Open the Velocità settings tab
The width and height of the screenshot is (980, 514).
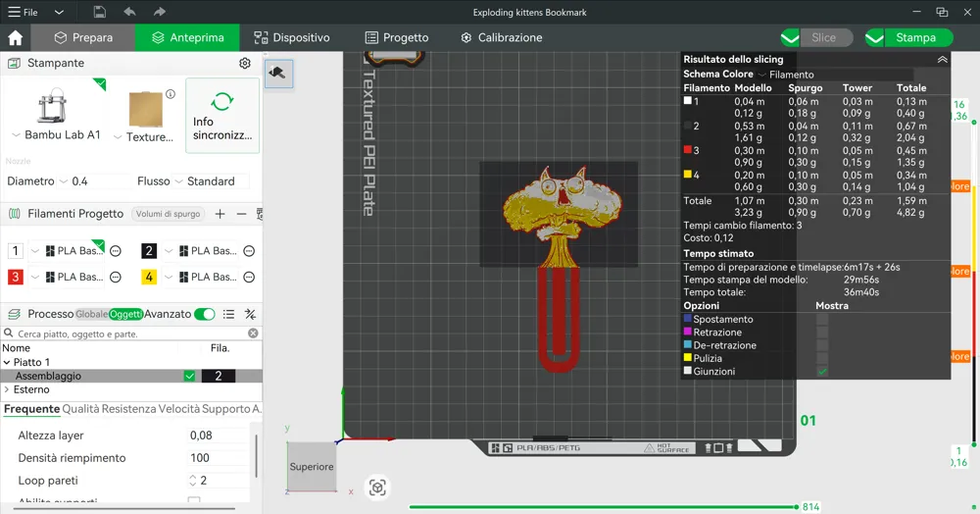coord(178,409)
